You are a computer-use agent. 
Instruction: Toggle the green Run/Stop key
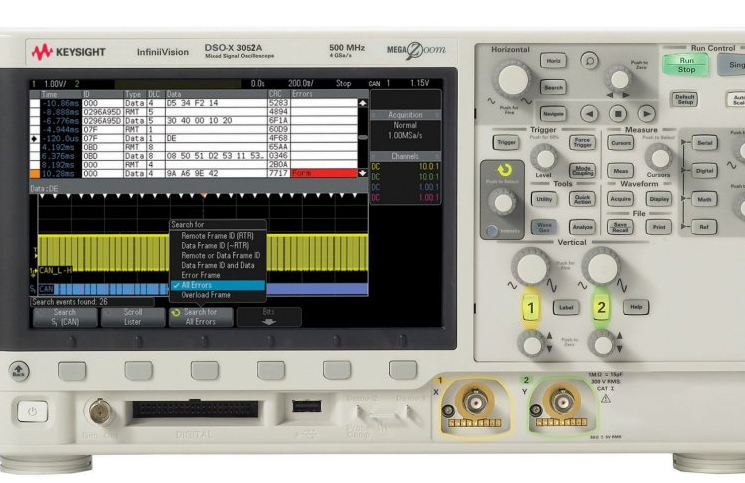686,65
